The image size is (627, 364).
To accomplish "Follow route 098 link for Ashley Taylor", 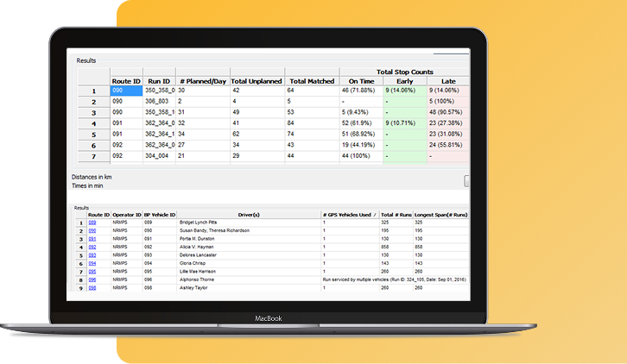I will 92,288.
